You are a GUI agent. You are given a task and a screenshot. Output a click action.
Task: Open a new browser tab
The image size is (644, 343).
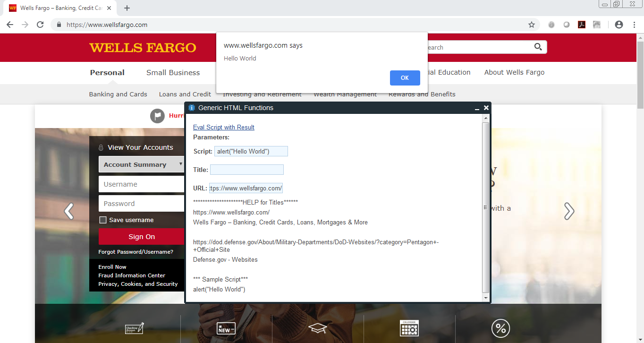click(127, 8)
